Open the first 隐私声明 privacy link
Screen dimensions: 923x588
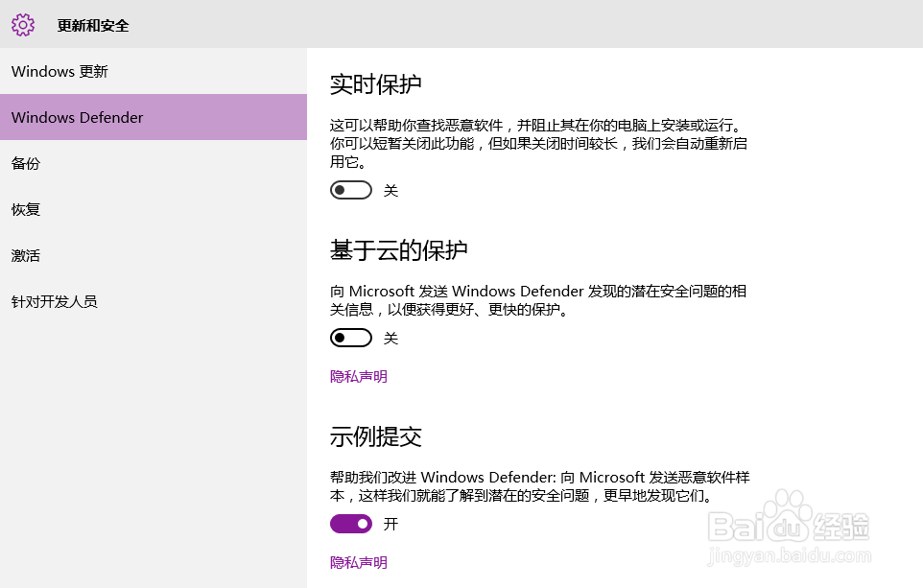coord(358,376)
